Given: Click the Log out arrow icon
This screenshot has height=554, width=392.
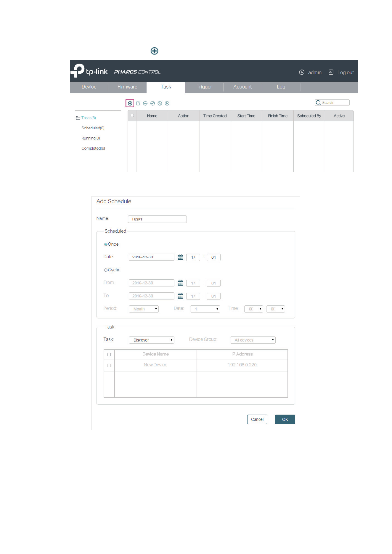Looking at the screenshot, I should click(x=331, y=72).
